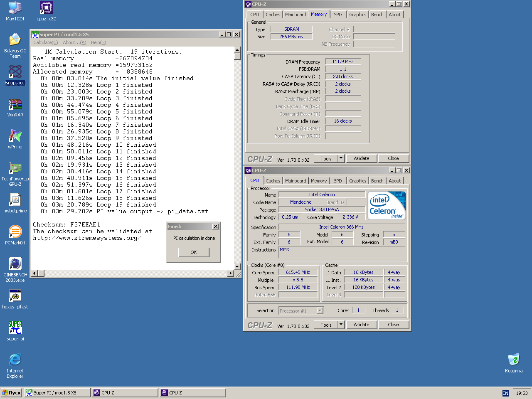Screen dimensions: 532x399
Task: Click the Core Speed 615.45 MHz value
Action: coord(298,273)
